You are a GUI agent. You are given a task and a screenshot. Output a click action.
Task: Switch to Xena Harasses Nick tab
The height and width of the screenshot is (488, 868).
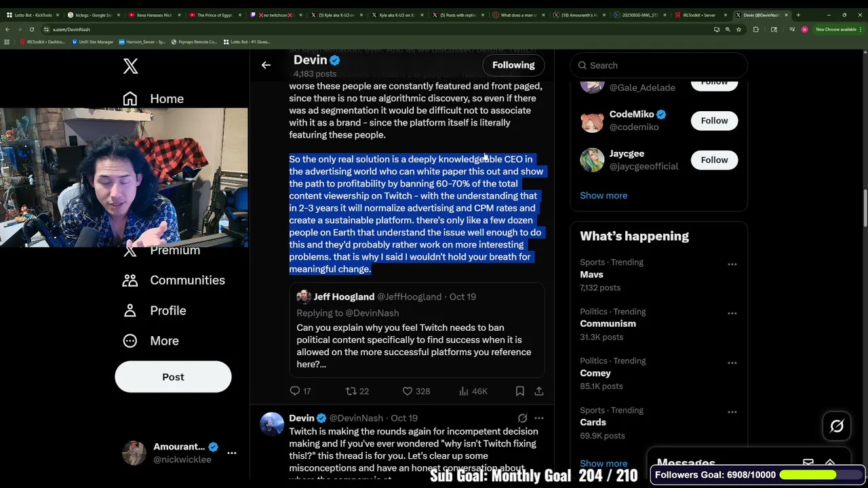(x=153, y=15)
